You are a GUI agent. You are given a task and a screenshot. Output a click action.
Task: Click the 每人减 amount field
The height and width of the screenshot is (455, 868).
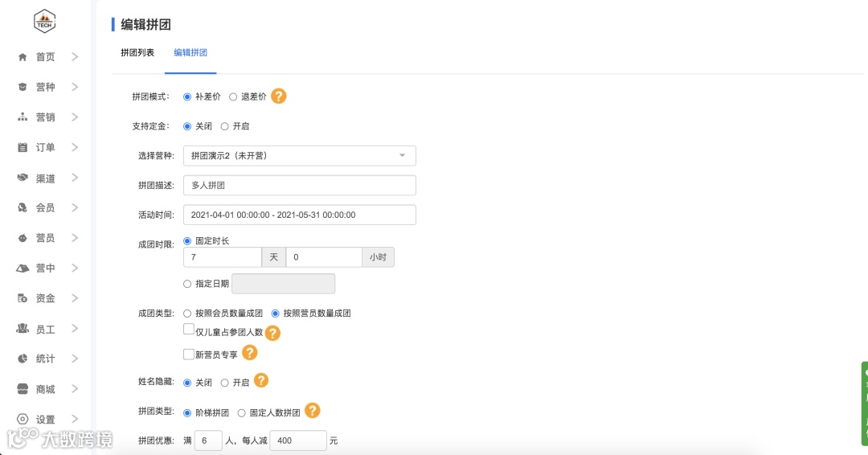298,441
